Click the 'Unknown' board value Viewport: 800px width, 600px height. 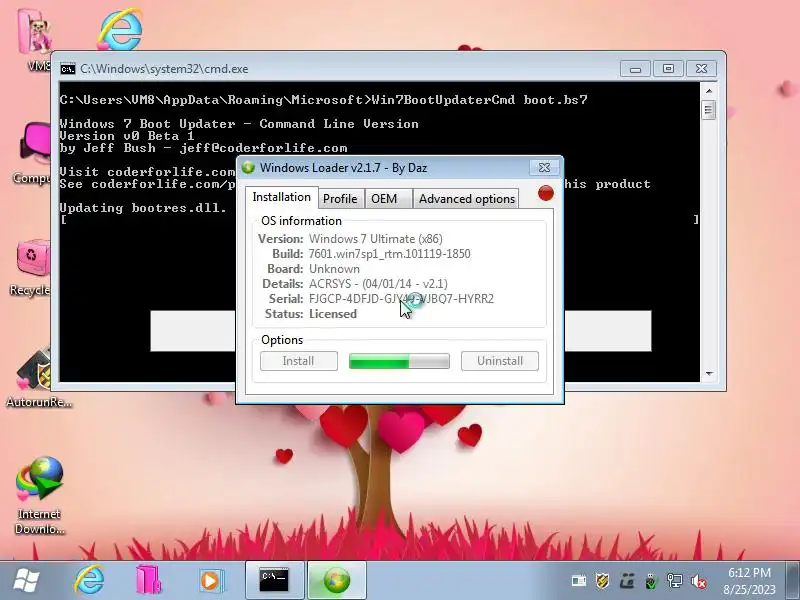[334, 269]
